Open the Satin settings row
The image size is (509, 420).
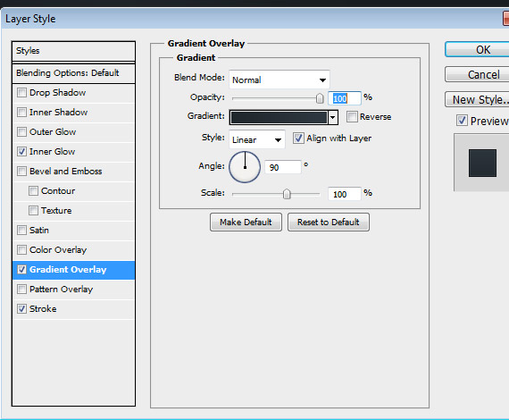[x=74, y=231]
